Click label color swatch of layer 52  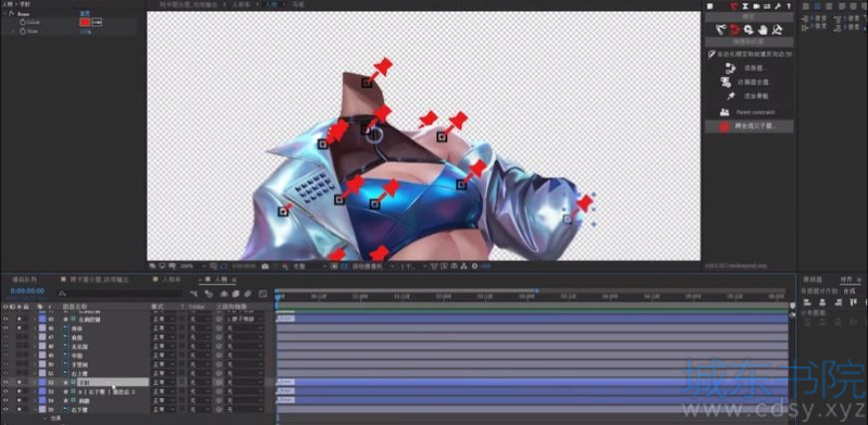coord(42,382)
